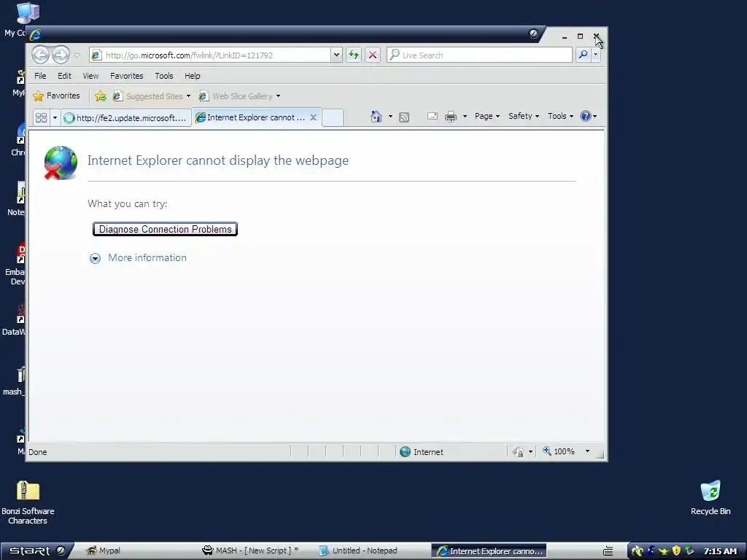Open the search provider dropdown arrow
This screenshot has width=747, height=560.
pos(595,55)
